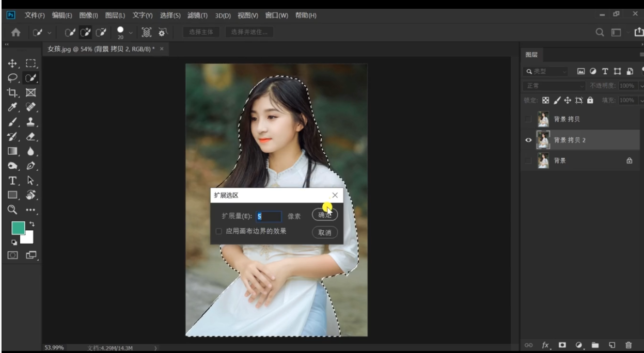Expand the layer opacity 100% dropdown
This screenshot has height=353, width=644.
[641, 86]
